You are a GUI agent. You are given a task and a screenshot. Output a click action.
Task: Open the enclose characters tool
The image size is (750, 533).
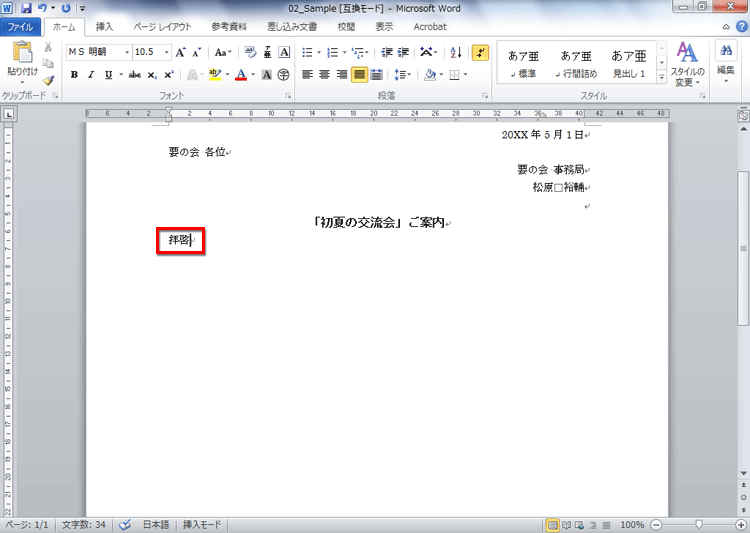pos(284,75)
